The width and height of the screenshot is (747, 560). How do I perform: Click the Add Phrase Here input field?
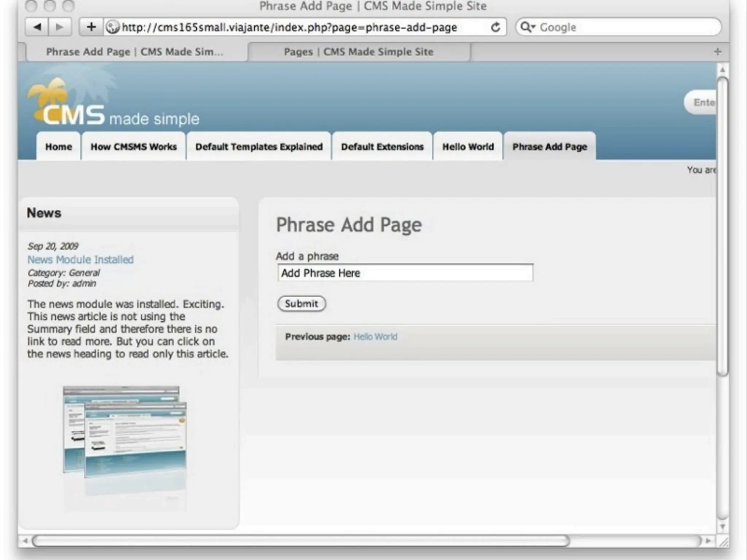coord(405,273)
